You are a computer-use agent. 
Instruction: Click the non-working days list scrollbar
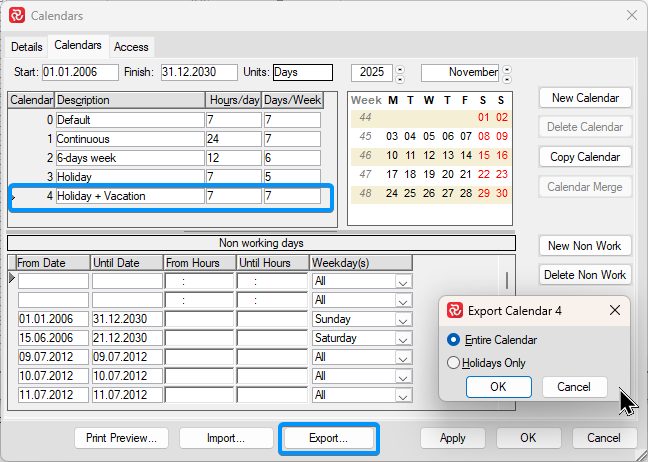pyautogui.click(x=507, y=281)
